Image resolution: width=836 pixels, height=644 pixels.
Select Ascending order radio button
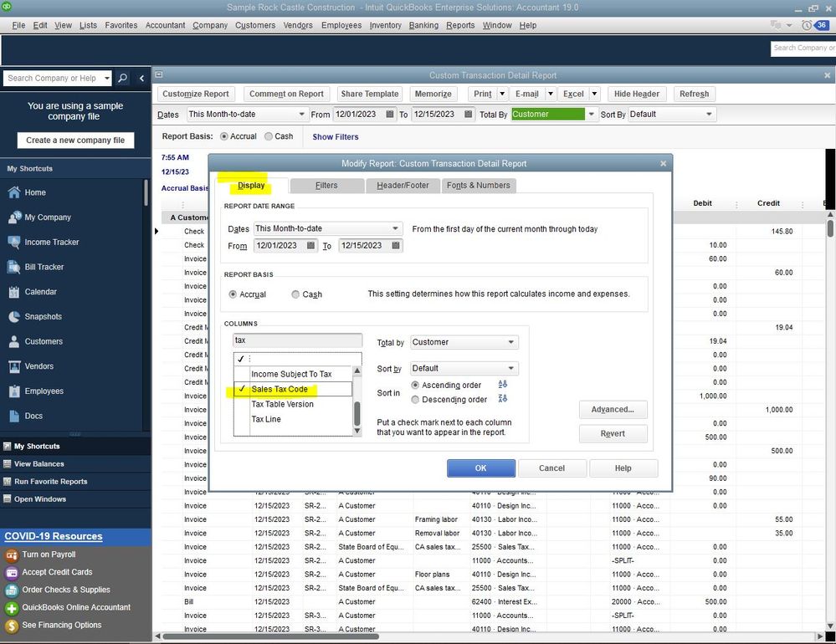415,385
